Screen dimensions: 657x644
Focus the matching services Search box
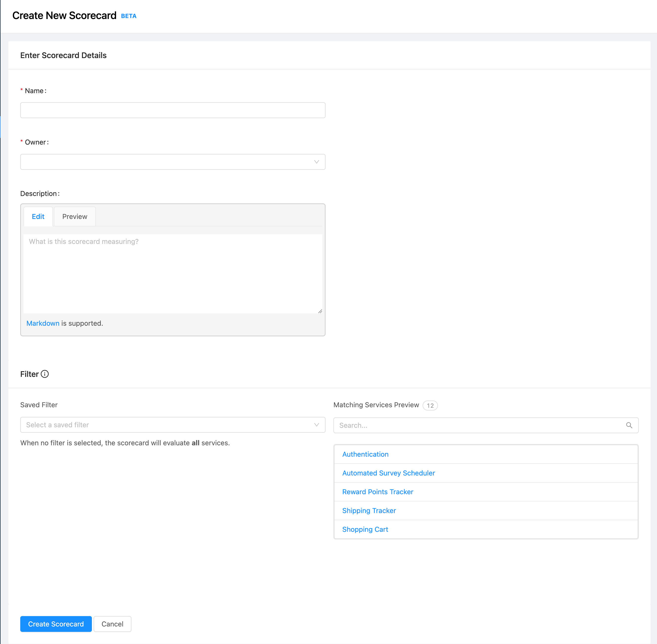point(480,425)
